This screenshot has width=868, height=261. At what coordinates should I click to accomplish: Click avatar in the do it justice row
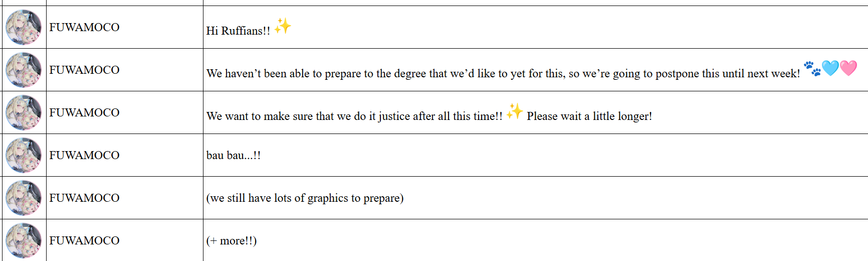coord(24,112)
